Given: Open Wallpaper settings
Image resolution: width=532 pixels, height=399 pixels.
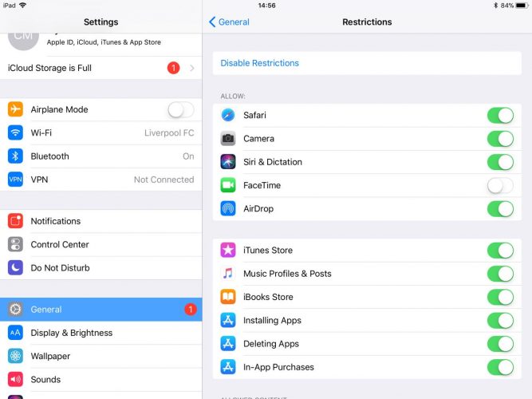Looking at the screenshot, I should 101,356.
